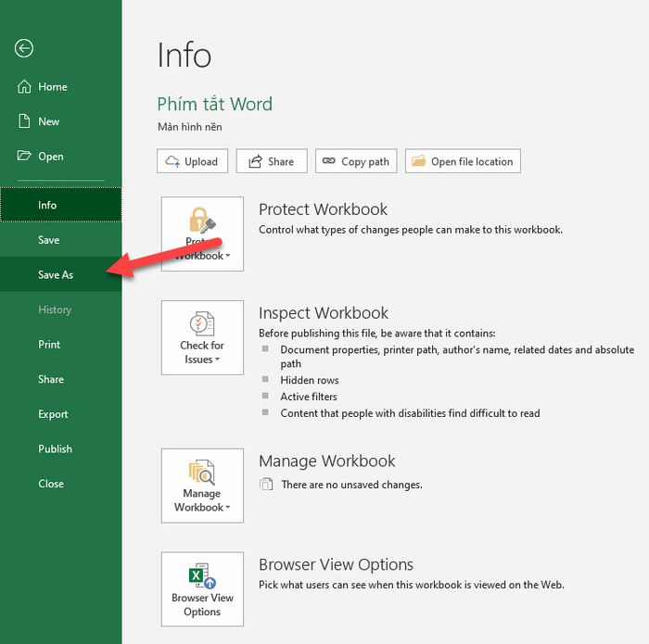Click the Before publishing this file text
Screen dimensions: 649x644
[x=377, y=333]
